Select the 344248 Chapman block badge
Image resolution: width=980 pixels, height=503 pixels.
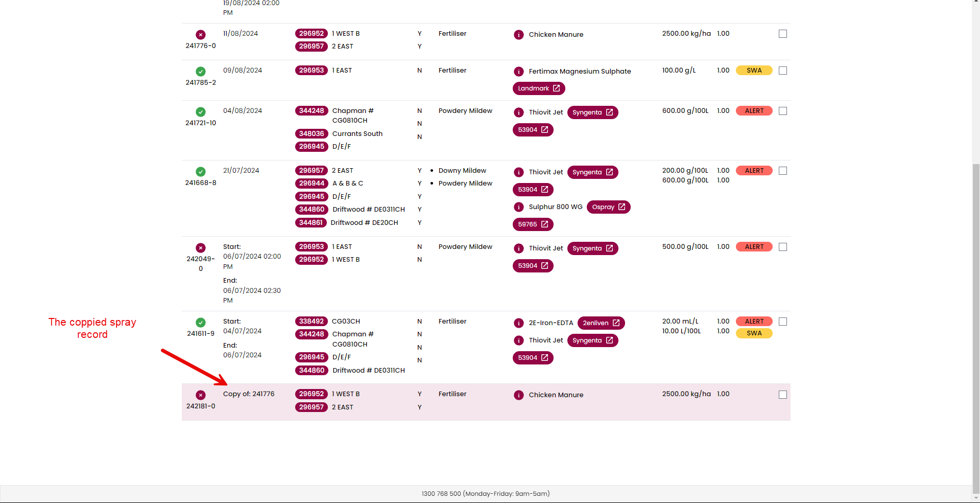pyautogui.click(x=311, y=110)
